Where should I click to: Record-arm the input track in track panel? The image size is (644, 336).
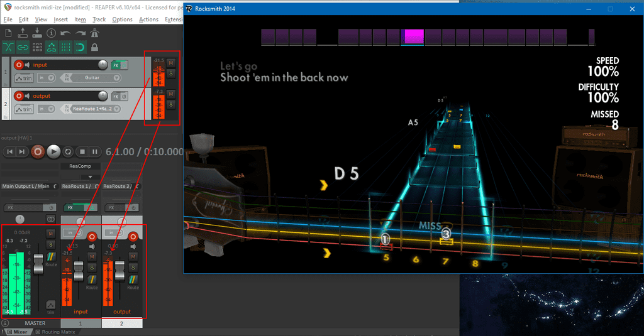[18, 65]
